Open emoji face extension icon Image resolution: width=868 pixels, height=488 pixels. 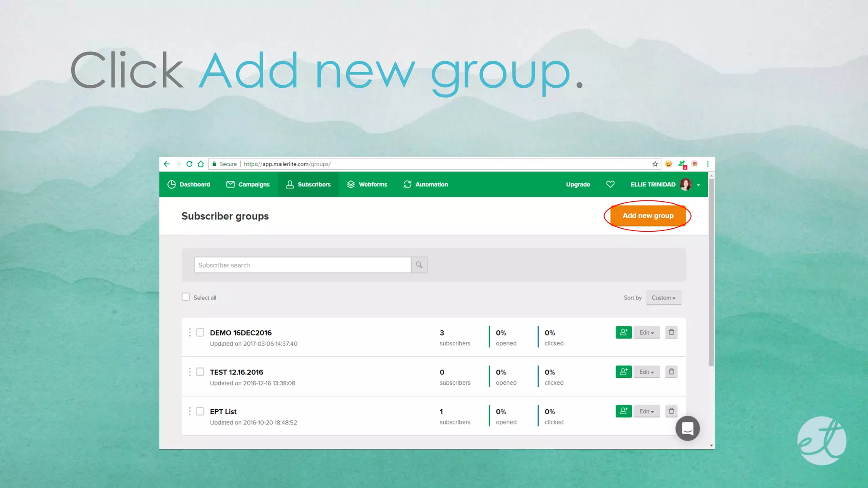pos(668,164)
